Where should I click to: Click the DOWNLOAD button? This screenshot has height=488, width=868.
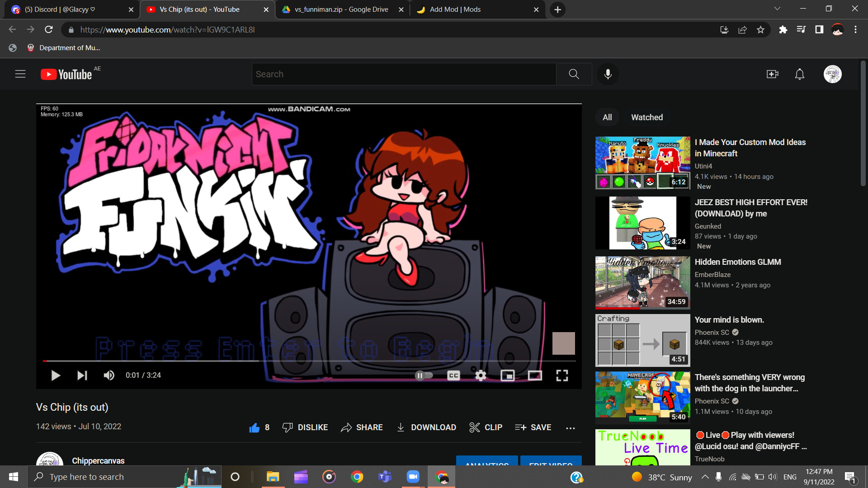click(x=426, y=427)
